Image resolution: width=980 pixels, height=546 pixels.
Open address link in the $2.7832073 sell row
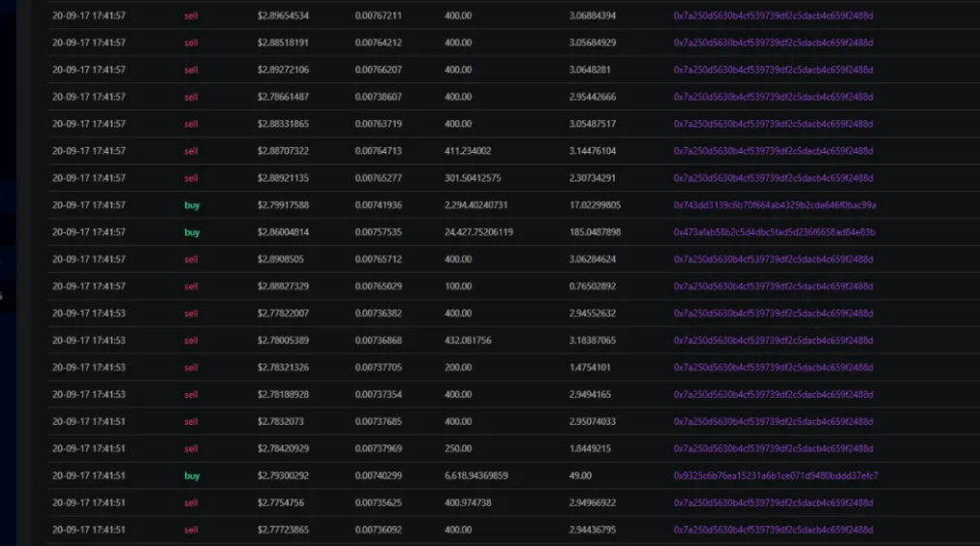click(773, 422)
